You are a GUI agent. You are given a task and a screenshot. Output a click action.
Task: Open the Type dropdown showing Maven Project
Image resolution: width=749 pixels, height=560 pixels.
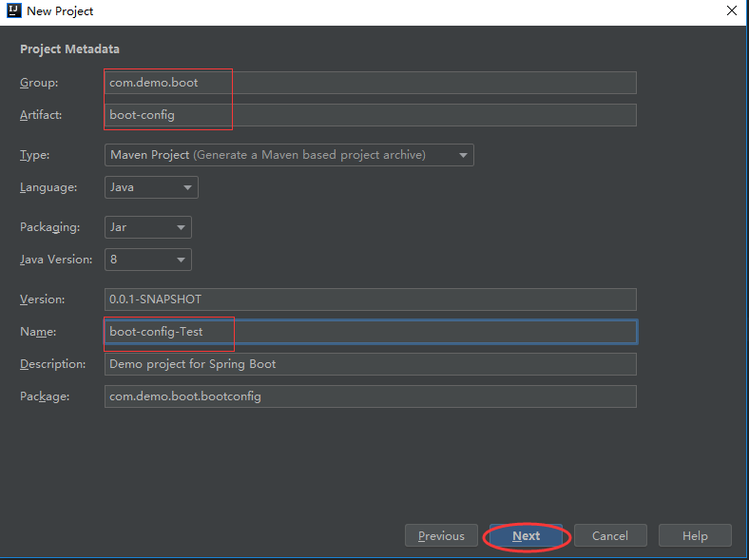[x=289, y=155]
